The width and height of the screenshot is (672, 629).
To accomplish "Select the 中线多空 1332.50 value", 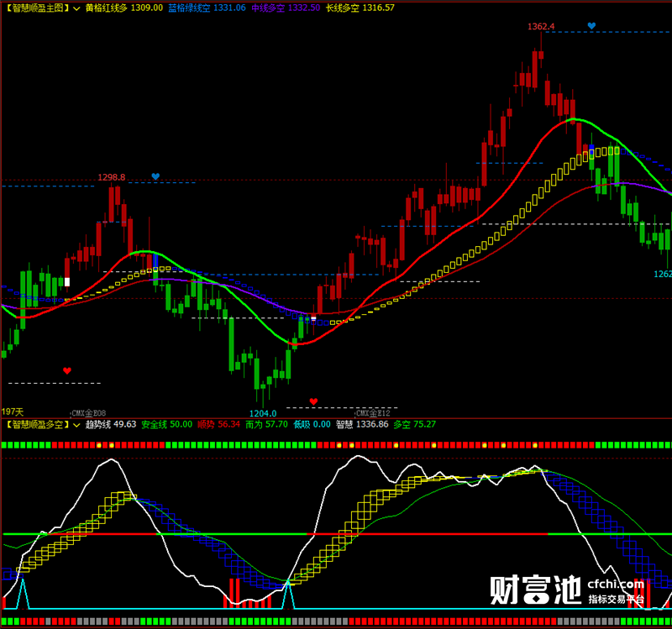I will [286, 8].
